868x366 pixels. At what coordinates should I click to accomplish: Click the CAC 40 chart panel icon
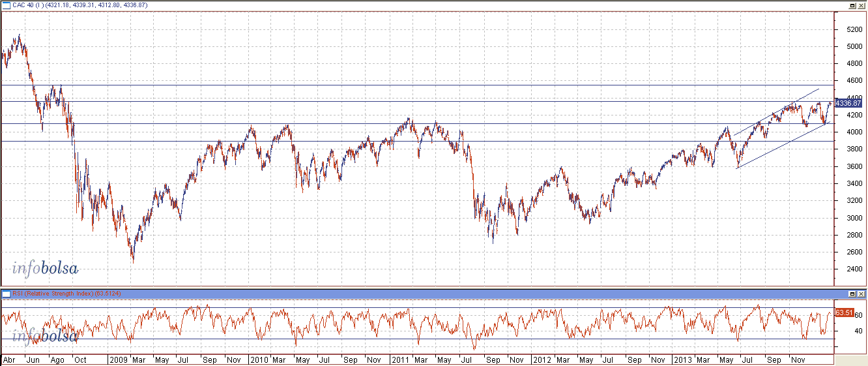click(x=6, y=5)
